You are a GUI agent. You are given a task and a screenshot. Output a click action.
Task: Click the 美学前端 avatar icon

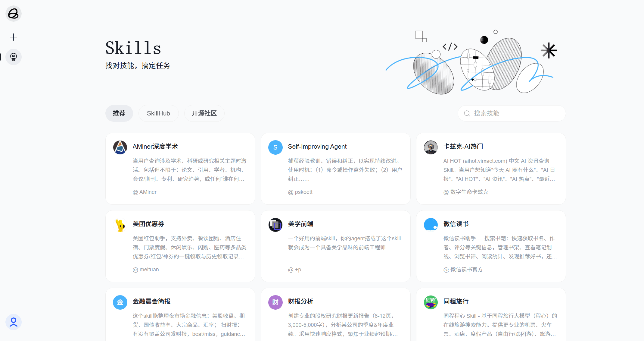275,225
